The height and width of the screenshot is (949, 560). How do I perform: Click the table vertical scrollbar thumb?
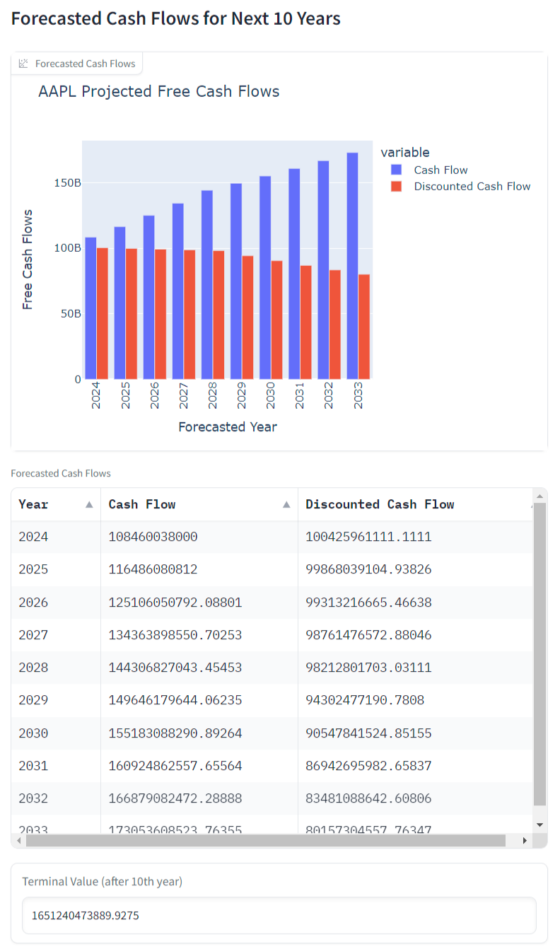[539, 654]
